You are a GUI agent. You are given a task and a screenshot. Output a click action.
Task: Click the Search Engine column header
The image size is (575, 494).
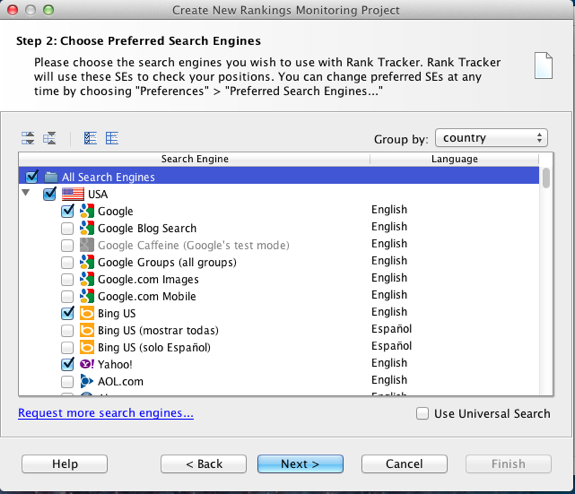(194, 159)
